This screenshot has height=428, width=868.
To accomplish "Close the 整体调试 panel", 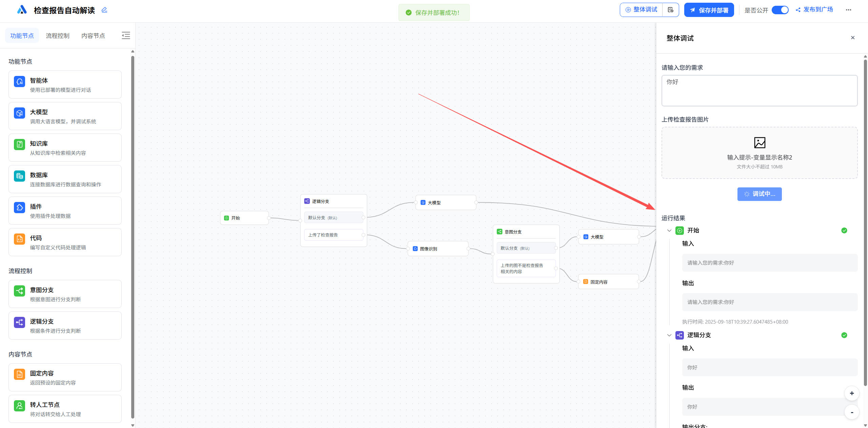I will click(853, 38).
